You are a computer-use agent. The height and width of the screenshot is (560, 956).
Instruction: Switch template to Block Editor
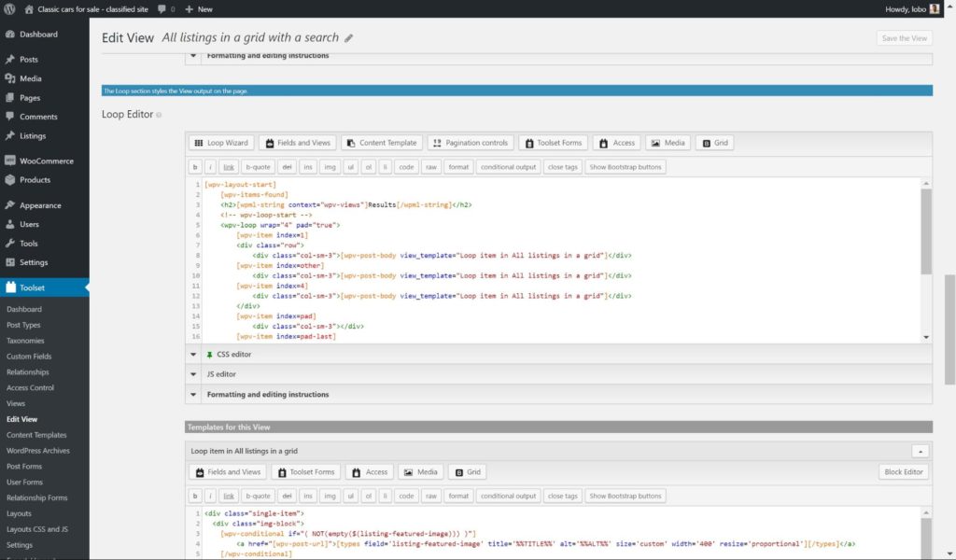tap(905, 472)
